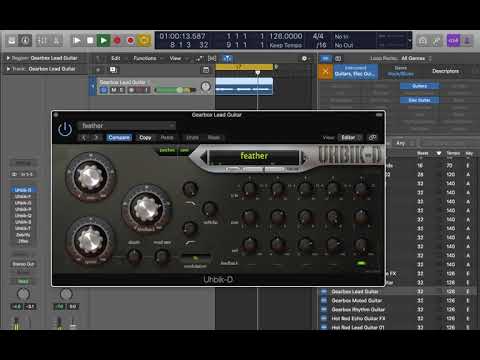Click the Read automation mode button
480x360 pixels.
23,281
